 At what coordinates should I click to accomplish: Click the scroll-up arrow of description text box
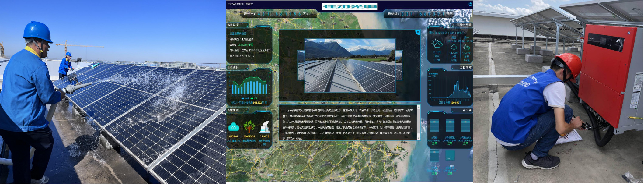(x=419, y=107)
